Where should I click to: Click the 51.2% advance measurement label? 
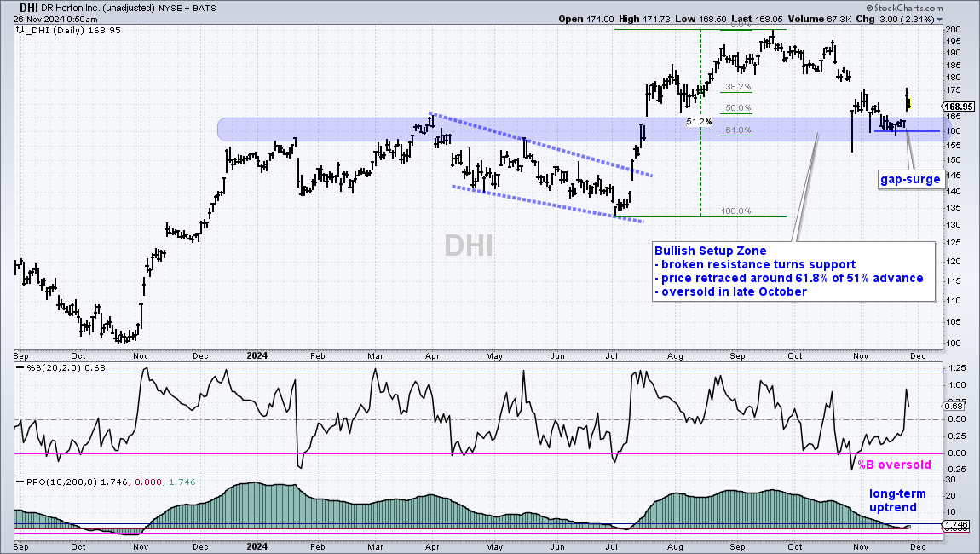pyautogui.click(x=699, y=121)
